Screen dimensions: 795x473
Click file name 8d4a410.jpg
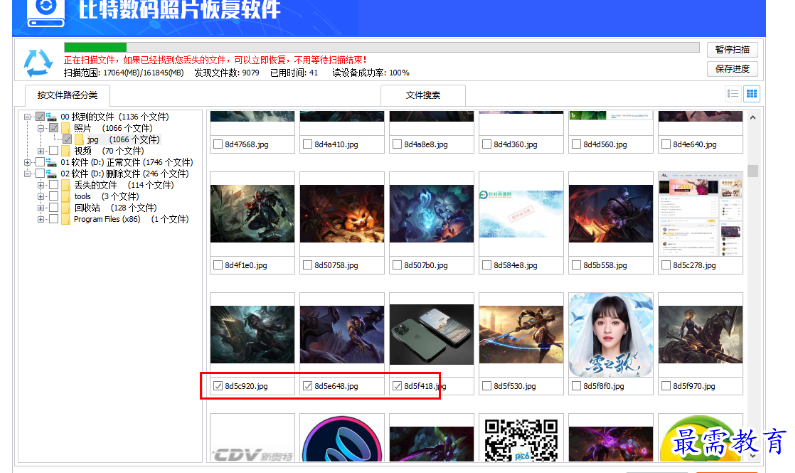coord(336,144)
